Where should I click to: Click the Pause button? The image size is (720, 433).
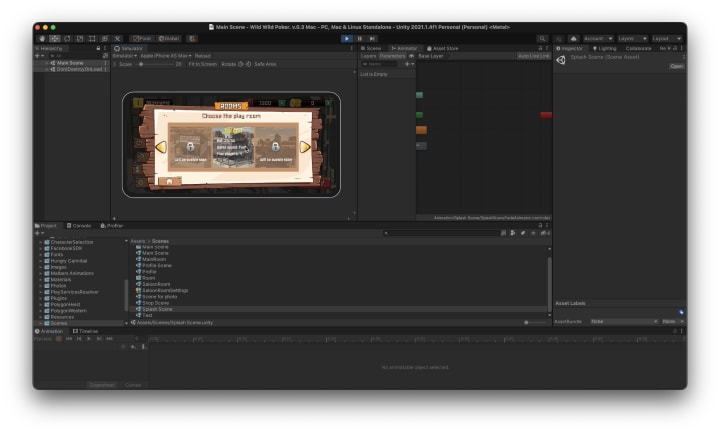click(360, 39)
